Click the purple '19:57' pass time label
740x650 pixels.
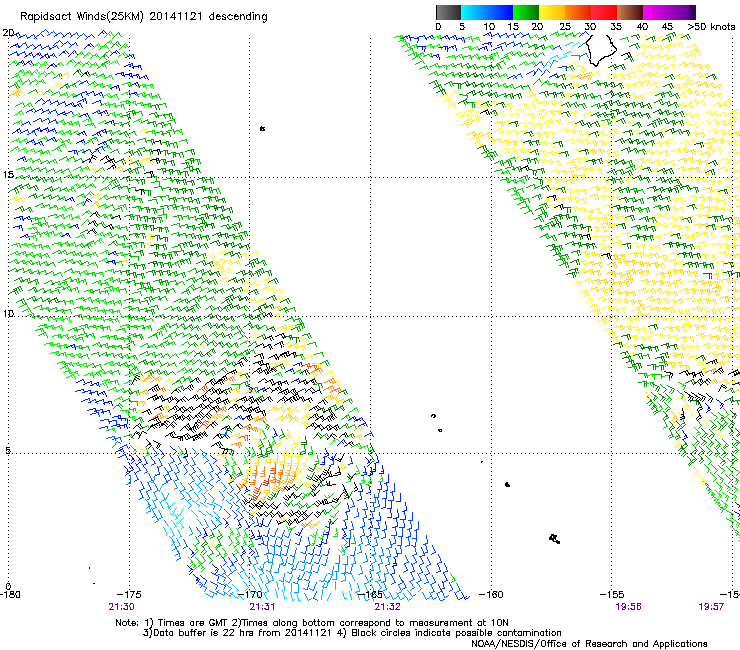coord(711,607)
